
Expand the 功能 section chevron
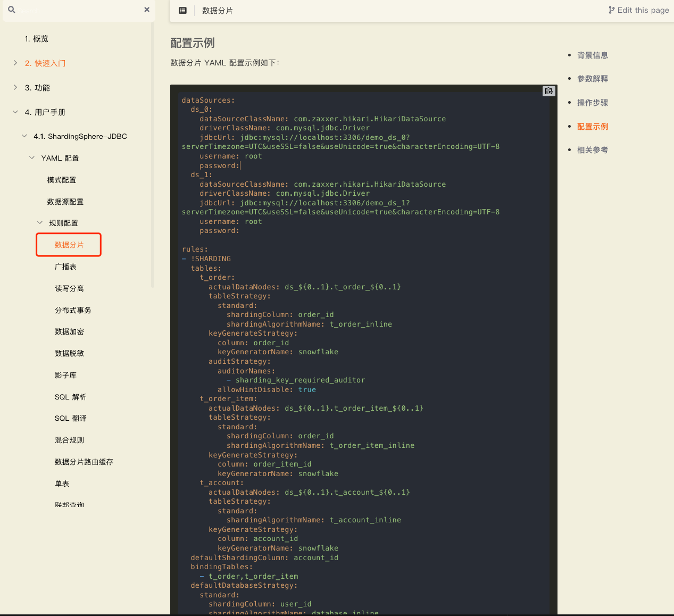tap(15, 87)
